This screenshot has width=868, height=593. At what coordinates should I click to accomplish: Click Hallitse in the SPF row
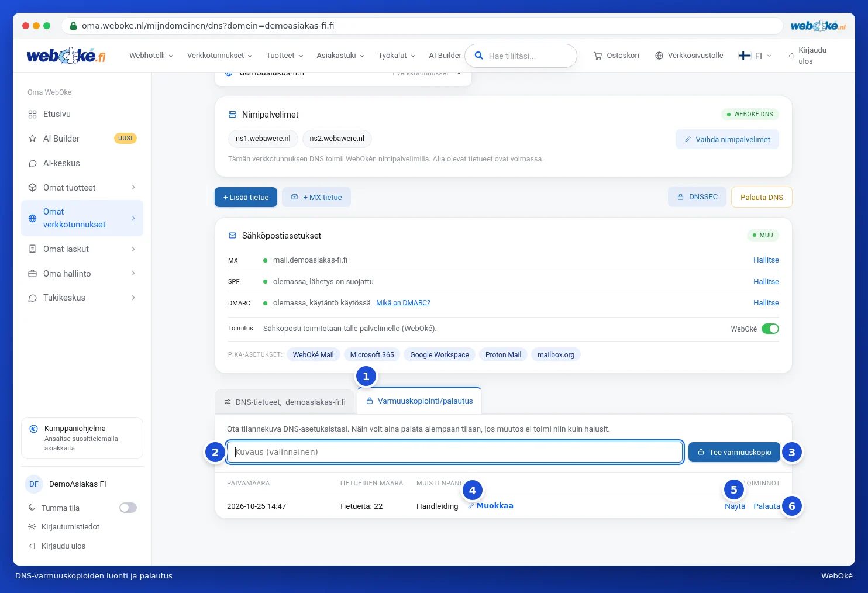[766, 282]
